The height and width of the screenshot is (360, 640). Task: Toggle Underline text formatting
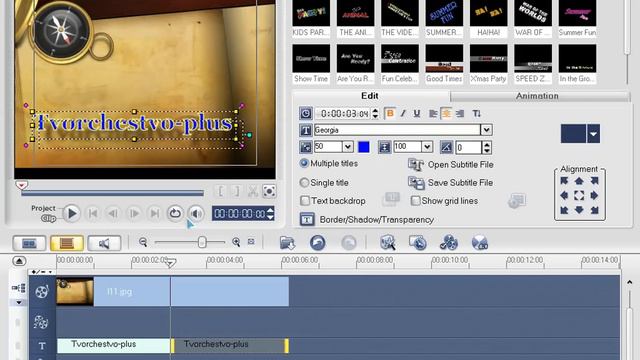point(416,113)
